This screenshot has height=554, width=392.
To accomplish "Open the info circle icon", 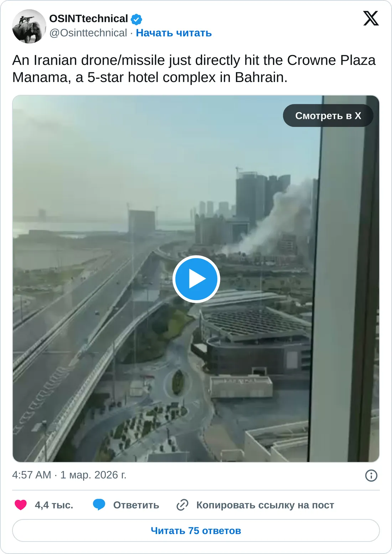I will tap(371, 475).
